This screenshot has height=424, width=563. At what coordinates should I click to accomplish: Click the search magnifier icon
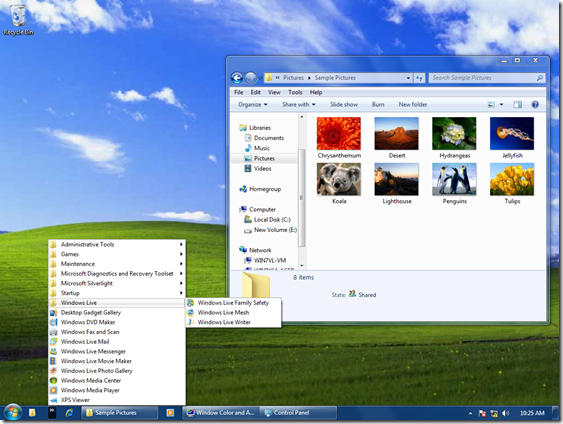539,78
